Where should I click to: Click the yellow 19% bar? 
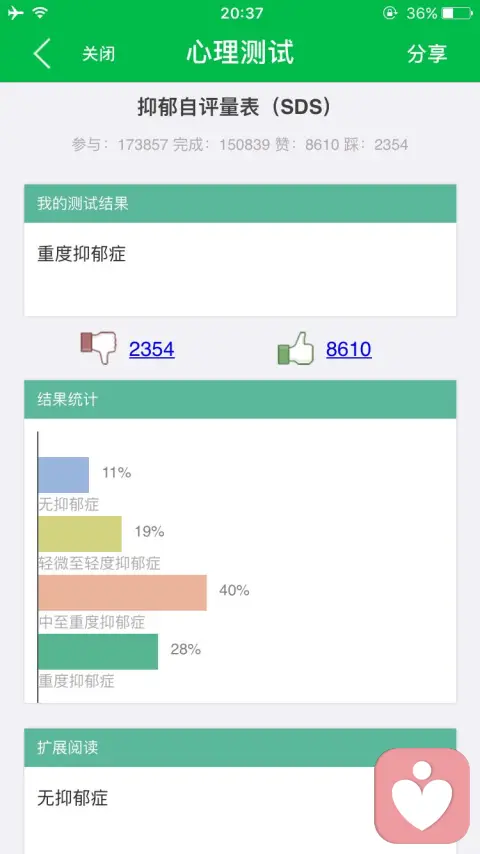80,534
